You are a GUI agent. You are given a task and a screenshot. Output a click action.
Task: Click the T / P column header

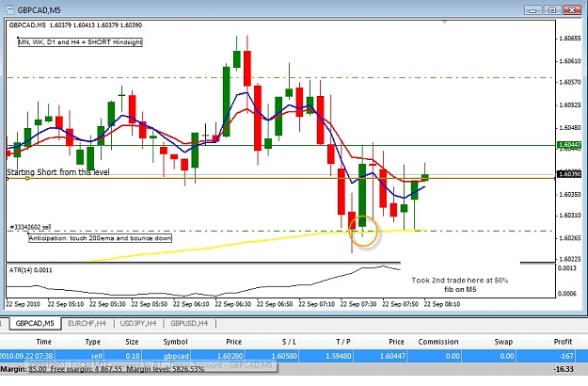click(343, 342)
